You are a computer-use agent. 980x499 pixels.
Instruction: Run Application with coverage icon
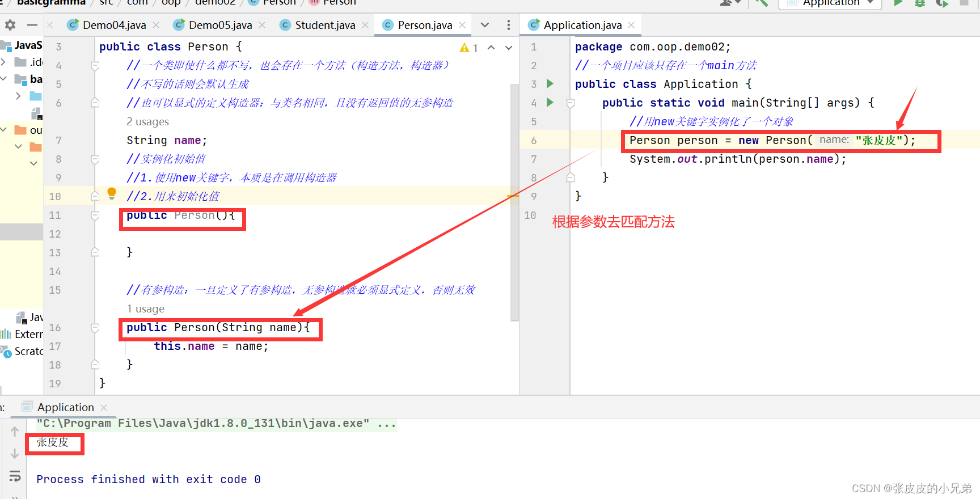click(x=942, y=2)
